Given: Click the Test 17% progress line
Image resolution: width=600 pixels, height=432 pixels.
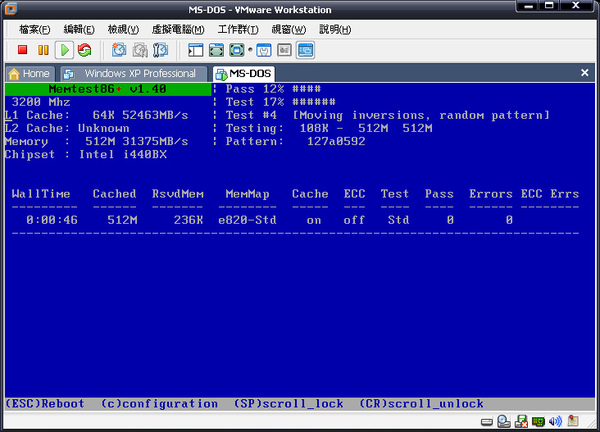Looking at the screenshot, I should 280,102.
